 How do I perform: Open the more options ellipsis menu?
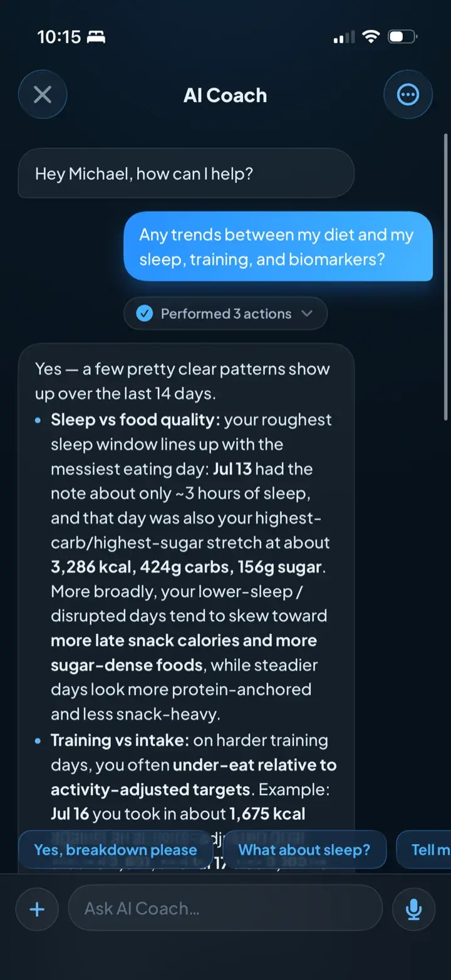[x=408, y=95]
